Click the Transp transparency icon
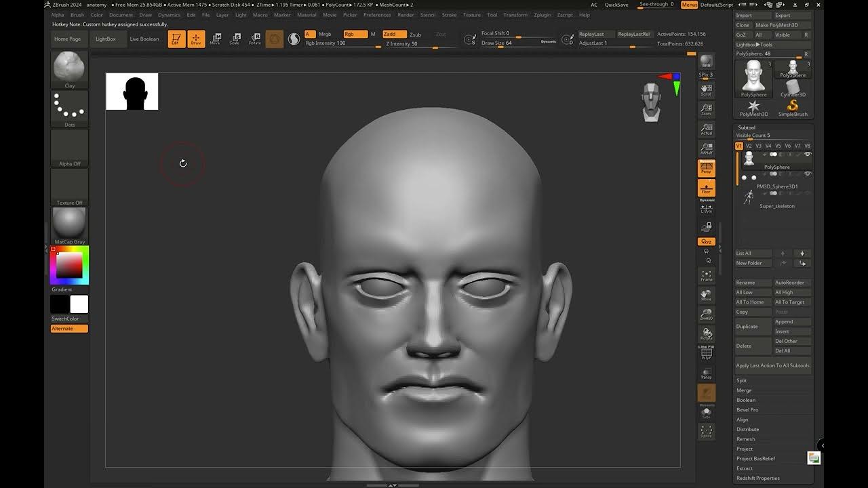The width and height of the screenshot is (868, 488). (x=707, y=373)
